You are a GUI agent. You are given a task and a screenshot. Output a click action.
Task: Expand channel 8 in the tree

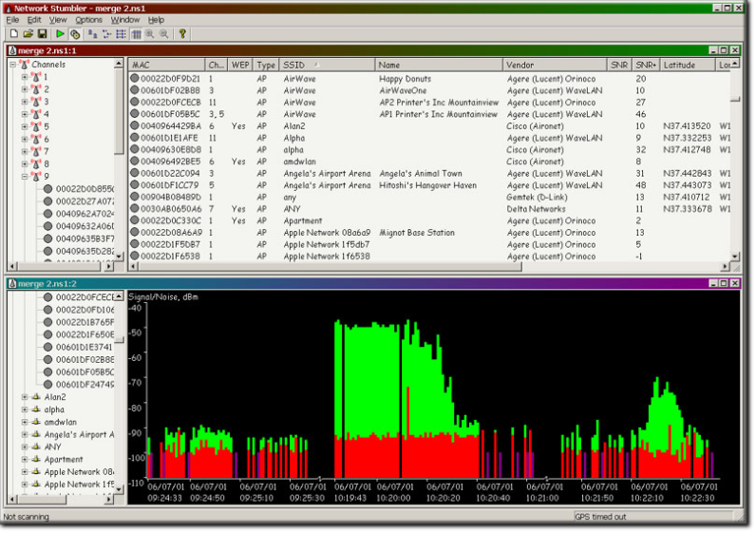click(25, 164)
